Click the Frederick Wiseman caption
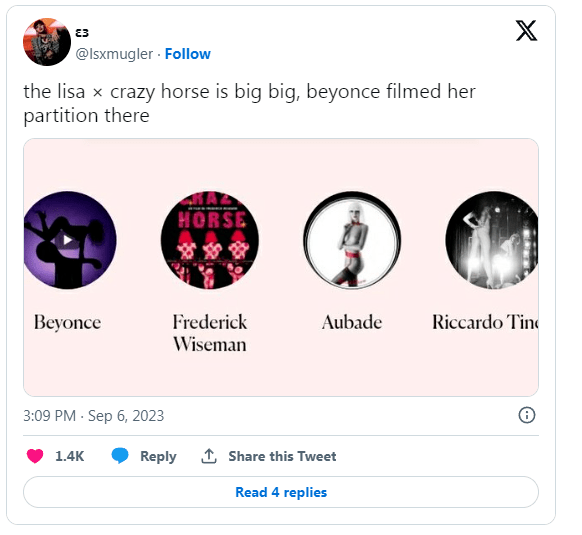The width and height of the screenshot is (582, 535). coord(210,333)
